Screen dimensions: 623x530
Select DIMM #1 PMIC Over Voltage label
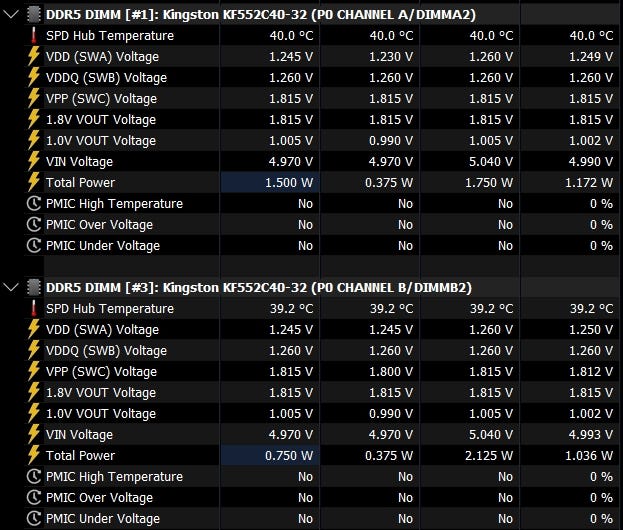tap(99, 224)
